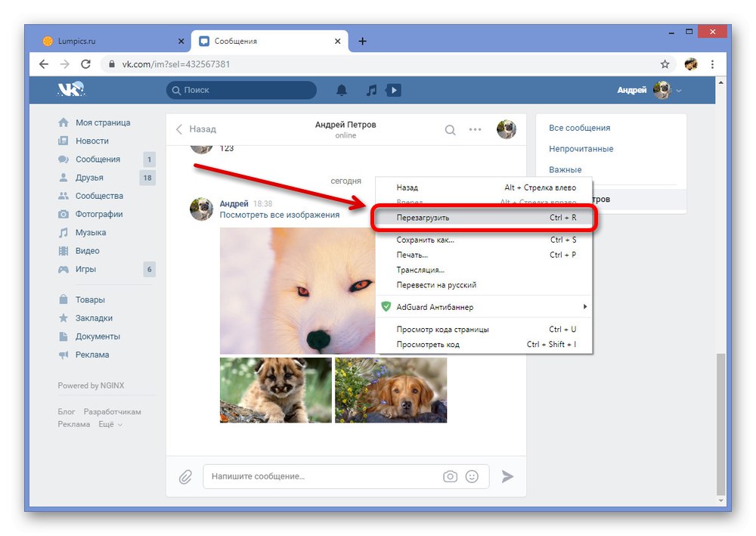Click the camera icon in the message field
The width and height of the screenshot is (756, 536).
tap(450, 476)
